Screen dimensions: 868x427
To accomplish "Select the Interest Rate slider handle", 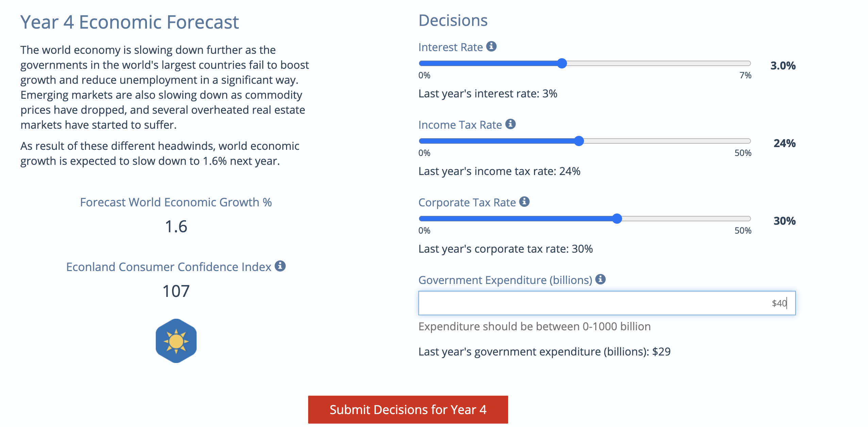I will click(x=562, y=63).
